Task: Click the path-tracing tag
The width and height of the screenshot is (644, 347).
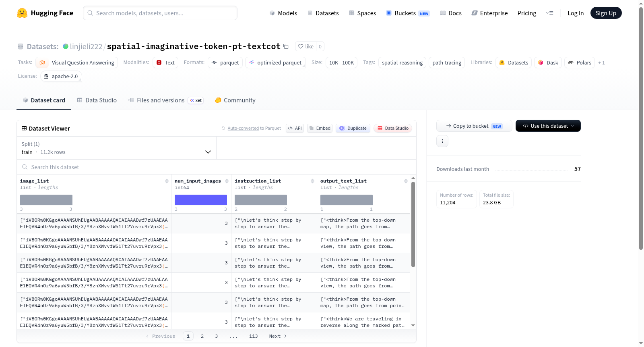Action: point(447,62)
